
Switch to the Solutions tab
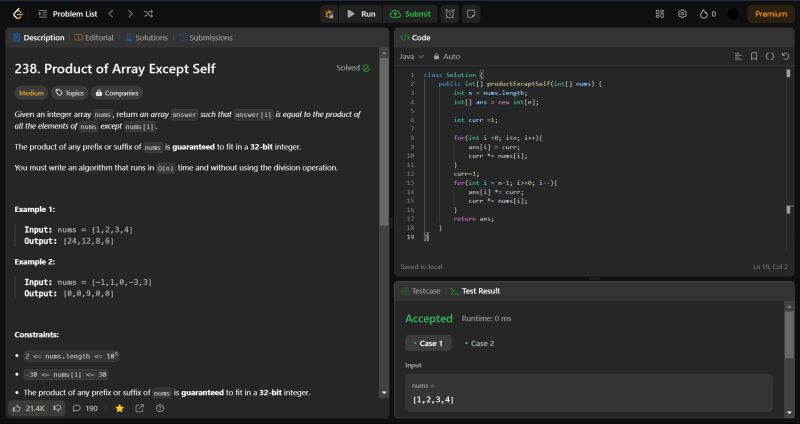(x=146, y=38)
